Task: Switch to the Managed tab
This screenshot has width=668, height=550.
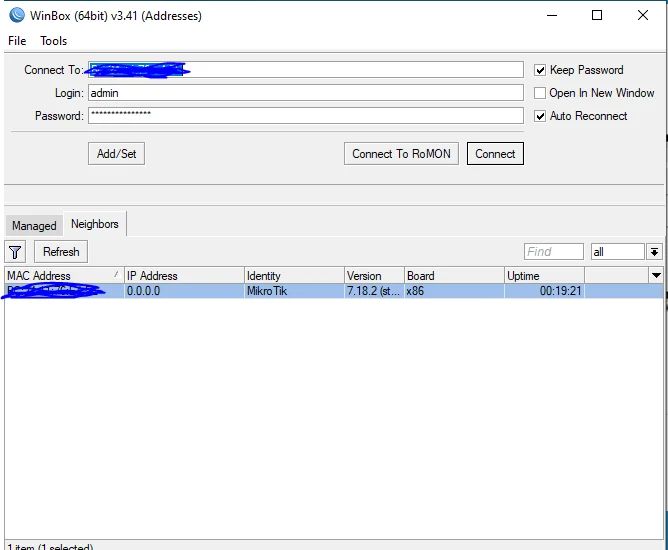Action: (x=34, y=225)
